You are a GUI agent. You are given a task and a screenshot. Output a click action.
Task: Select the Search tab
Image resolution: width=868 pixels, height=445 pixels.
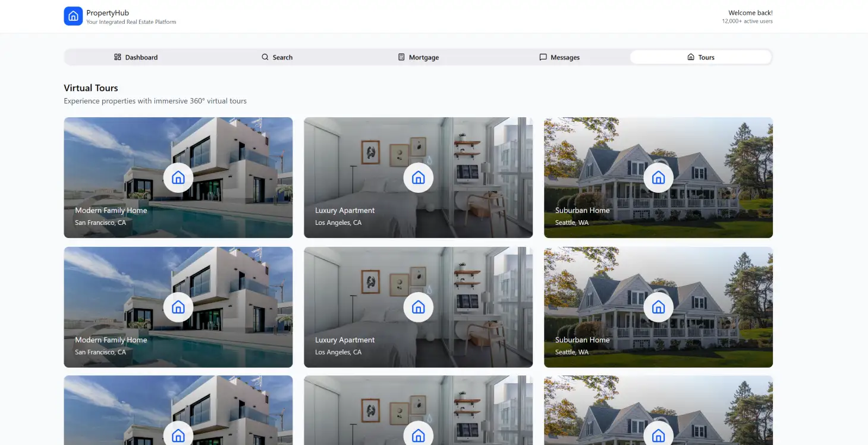click(x=277, y=57)
